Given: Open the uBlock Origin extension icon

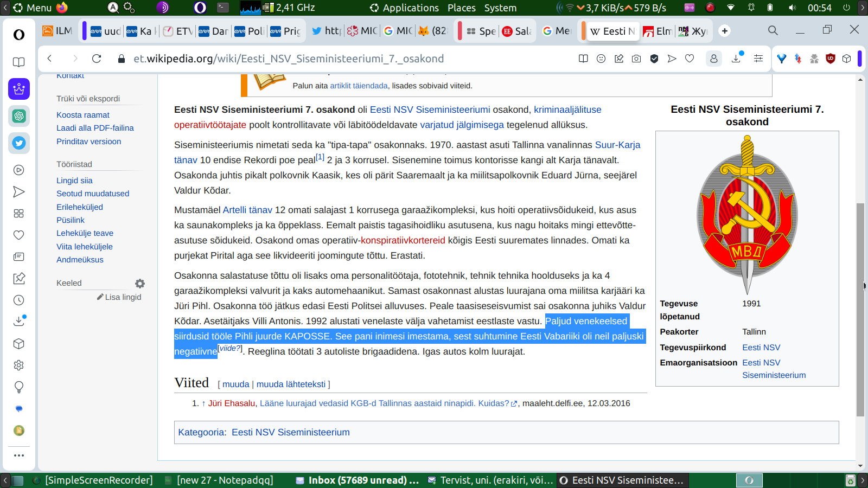Looking at the screenshot, I should pyautogui.click(x=830, y=59).
